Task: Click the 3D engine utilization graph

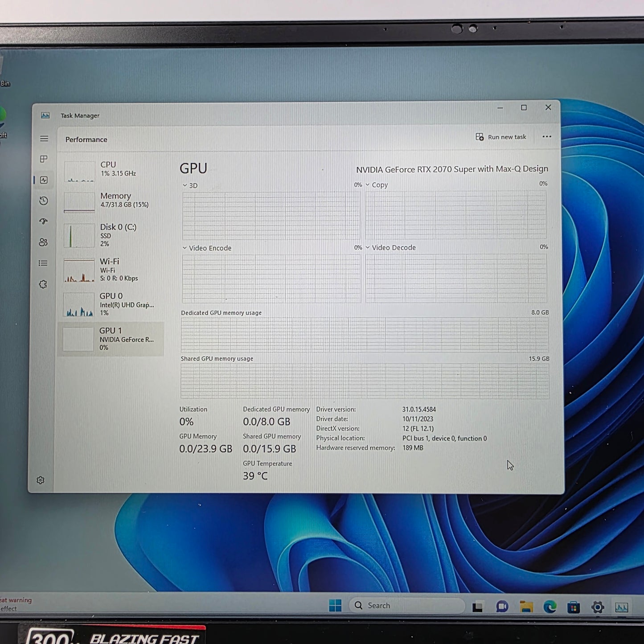Action: point(271,216)
